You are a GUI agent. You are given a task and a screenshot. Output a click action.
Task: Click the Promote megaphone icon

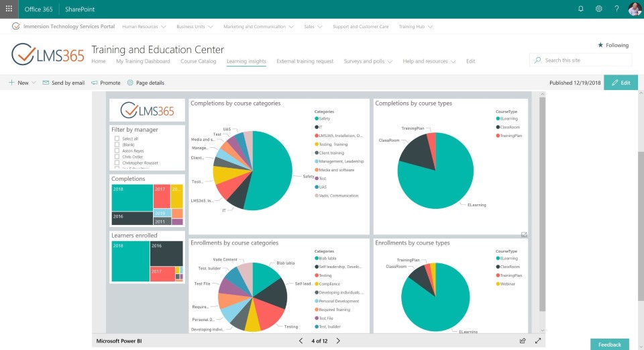(94, 83)
